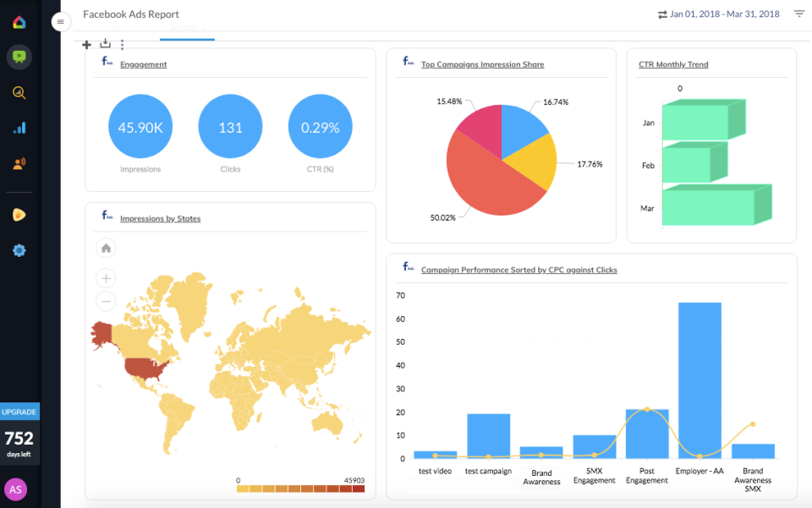Click the map color legend gradient scale

click(300, 489)
